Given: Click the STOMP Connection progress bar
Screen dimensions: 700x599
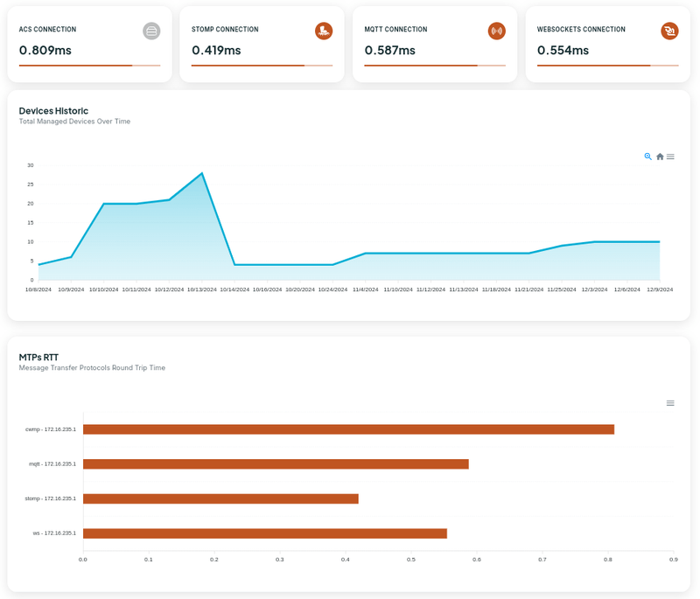Looking at the screenshot, I should click(x=262, y=66).
